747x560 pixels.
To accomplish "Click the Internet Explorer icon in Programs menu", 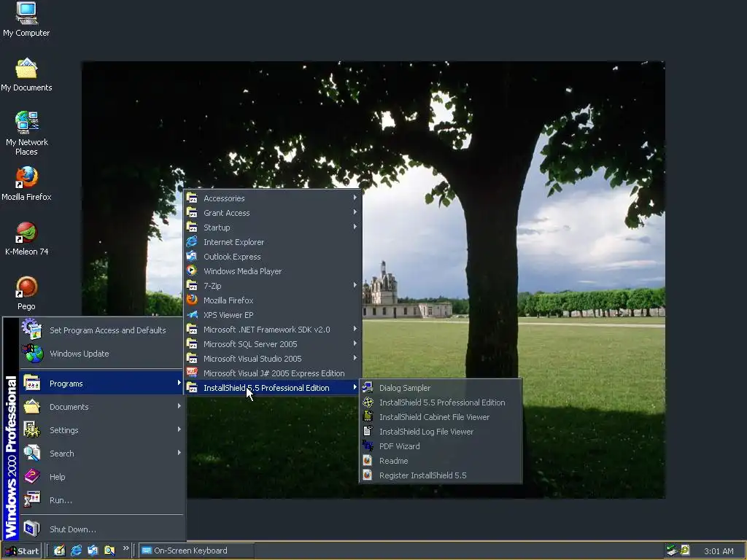I will coord(192,242).
